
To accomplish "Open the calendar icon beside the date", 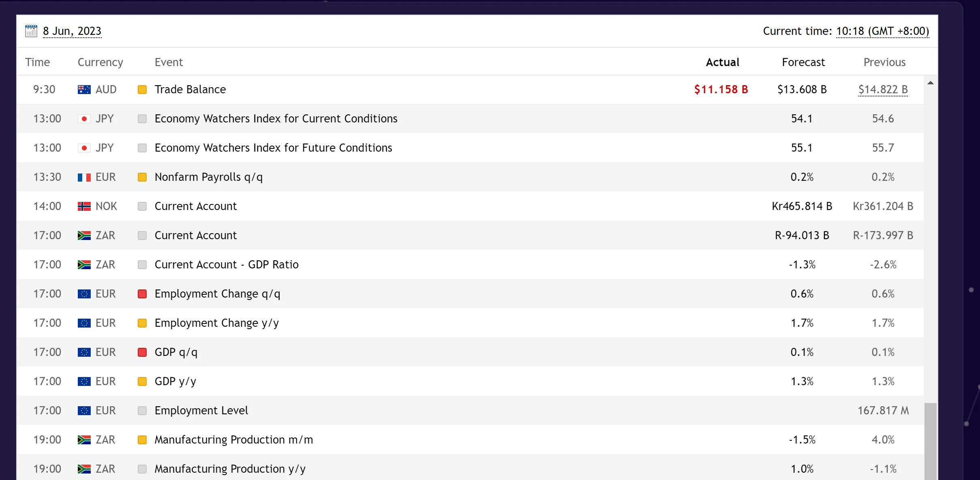I will tap(31, 31).
